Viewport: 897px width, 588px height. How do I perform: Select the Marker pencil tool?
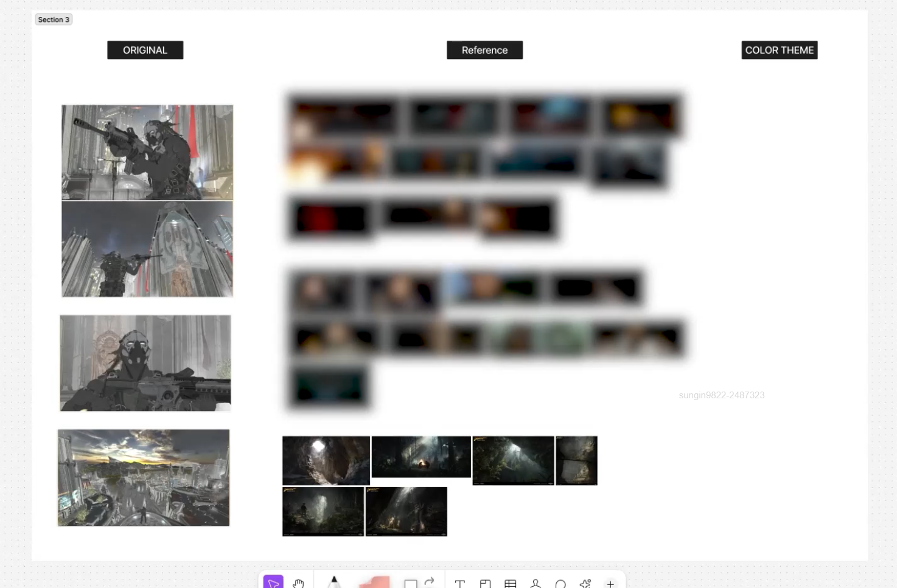point(334,582)
